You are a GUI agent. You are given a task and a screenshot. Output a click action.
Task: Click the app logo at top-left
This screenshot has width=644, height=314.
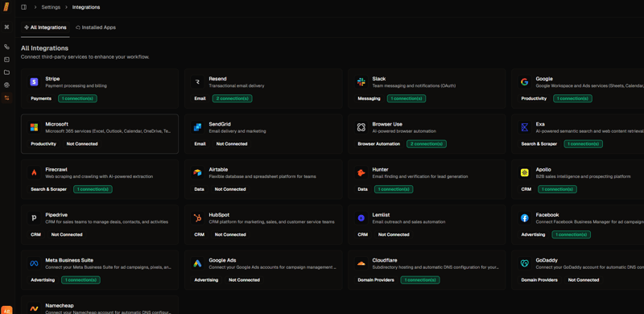[x=6, y=7]
